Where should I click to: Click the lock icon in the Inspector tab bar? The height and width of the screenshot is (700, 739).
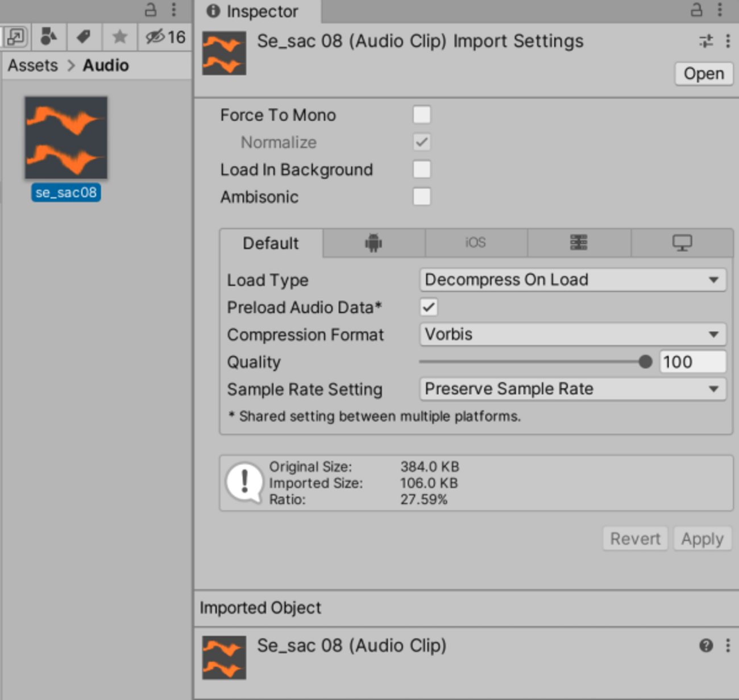point(696,10)
